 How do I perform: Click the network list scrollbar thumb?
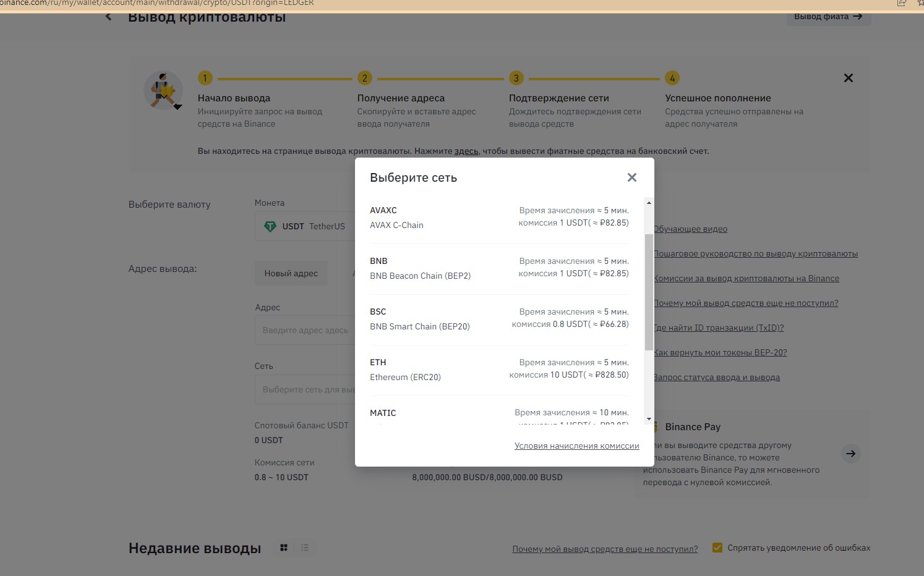(649, 292)
